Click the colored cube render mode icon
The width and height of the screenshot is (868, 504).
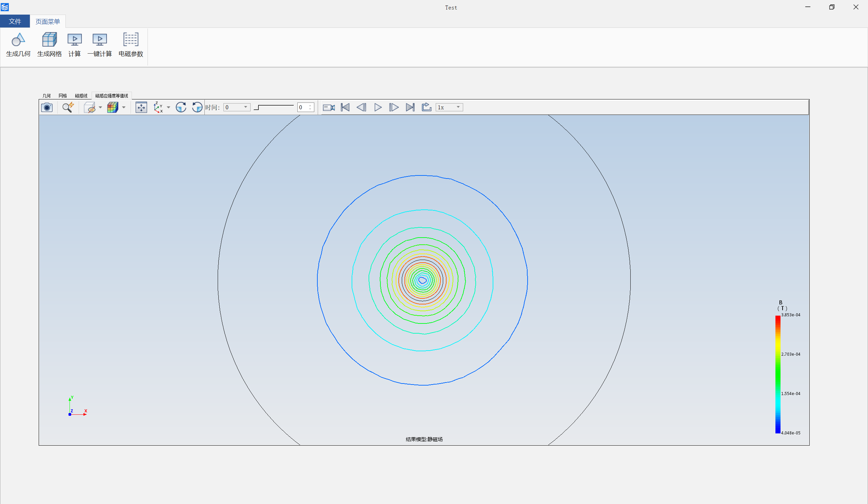tap(113, 107)
